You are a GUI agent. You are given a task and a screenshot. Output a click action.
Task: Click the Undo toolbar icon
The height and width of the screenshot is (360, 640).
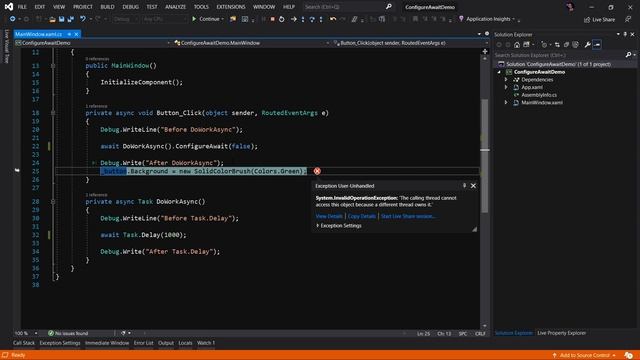83,19
